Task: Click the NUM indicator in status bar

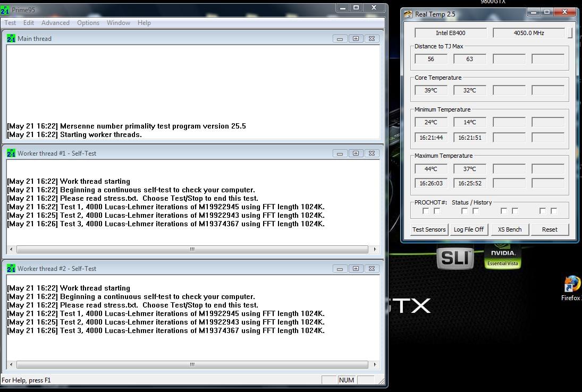Action: tap(347, 380)
